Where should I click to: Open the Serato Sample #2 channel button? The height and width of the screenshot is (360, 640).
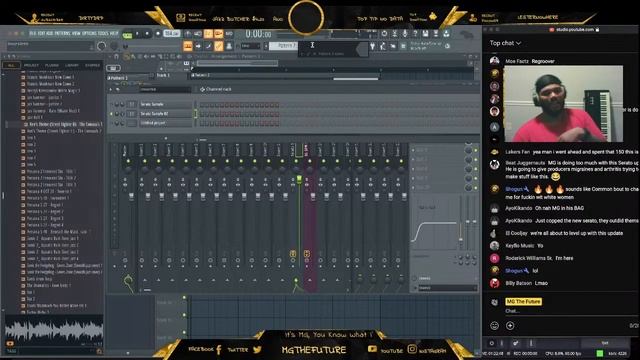[165, 114]
